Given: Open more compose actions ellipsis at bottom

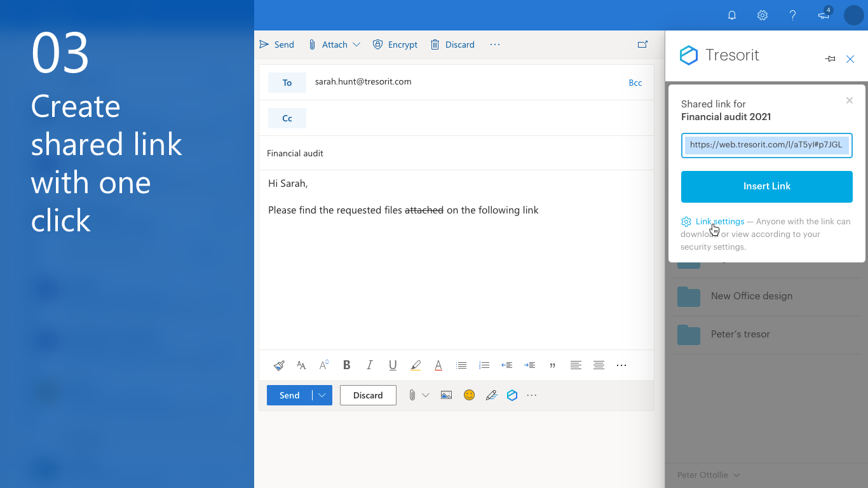Looking at the screenshot, I should tap(532, 395).
